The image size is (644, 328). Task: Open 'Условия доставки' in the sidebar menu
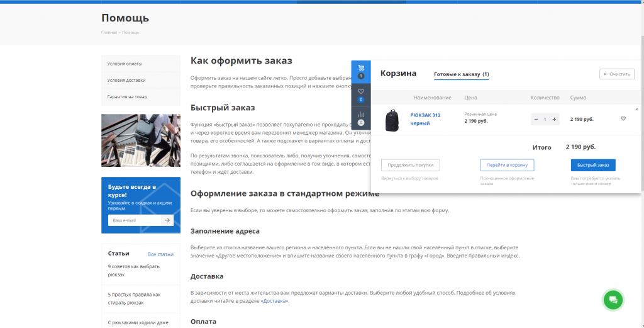coord(126,80)
